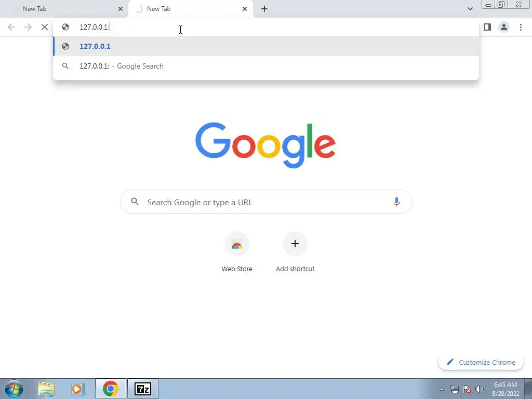Close the second New Tab
This screenshot has height=399, width=532.
click(x=245, y=9)
